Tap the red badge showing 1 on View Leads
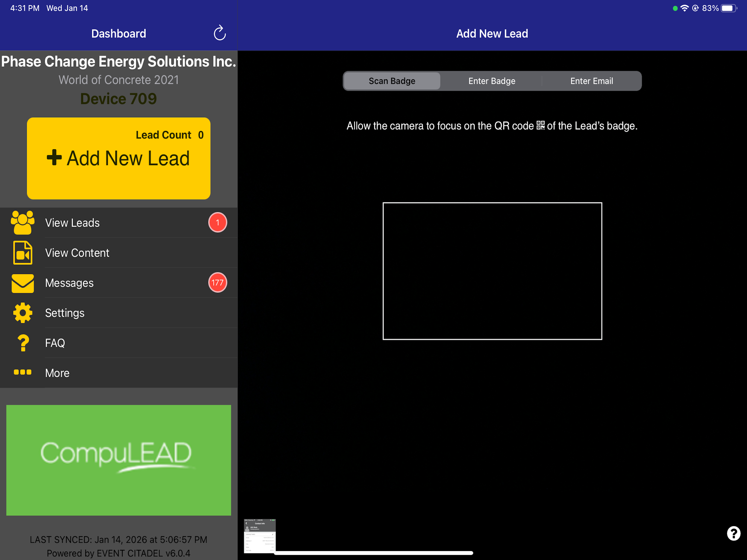 tap(217, 222)
